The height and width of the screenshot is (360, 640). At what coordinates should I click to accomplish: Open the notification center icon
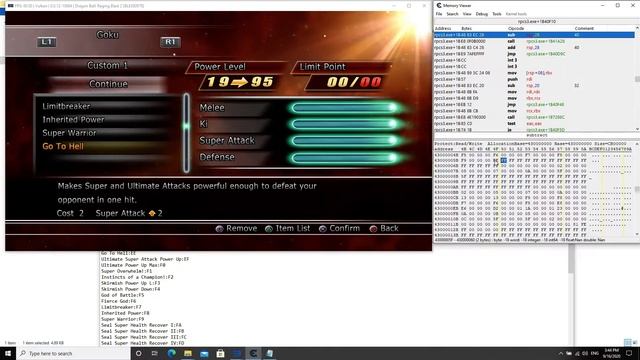tap(629, 353)
